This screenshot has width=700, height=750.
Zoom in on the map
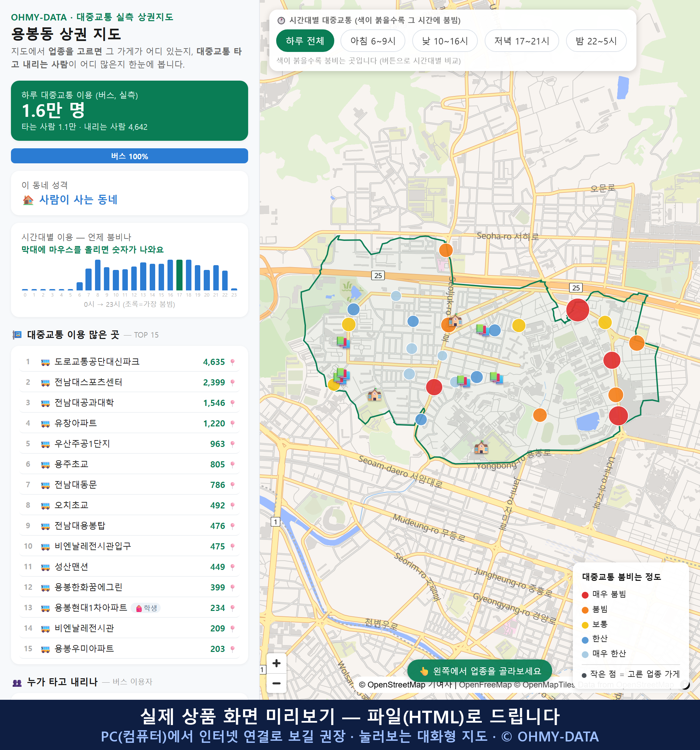pyautogui.click(x=276, y=663)
